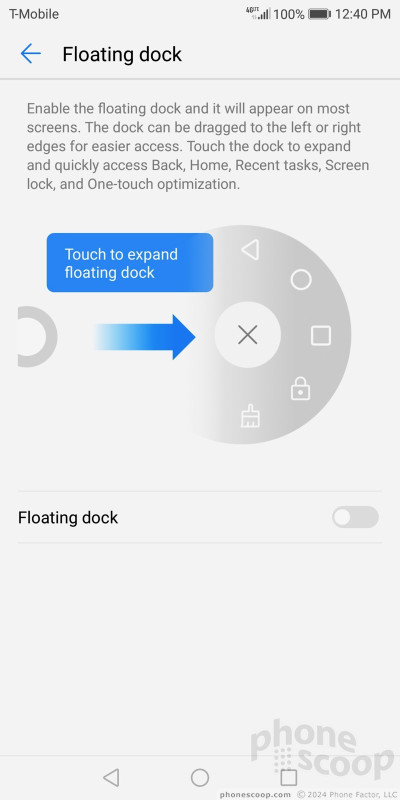The height and width of the screenshot is (800, 400).
Task: Tap the X in the dock center
Action: point(247,335)
